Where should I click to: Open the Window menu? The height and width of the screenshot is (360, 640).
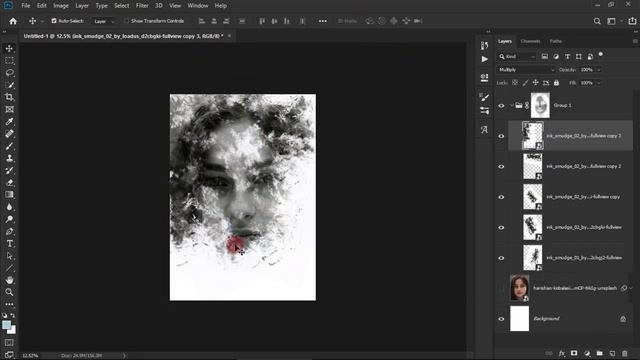[x=198, y=6]
